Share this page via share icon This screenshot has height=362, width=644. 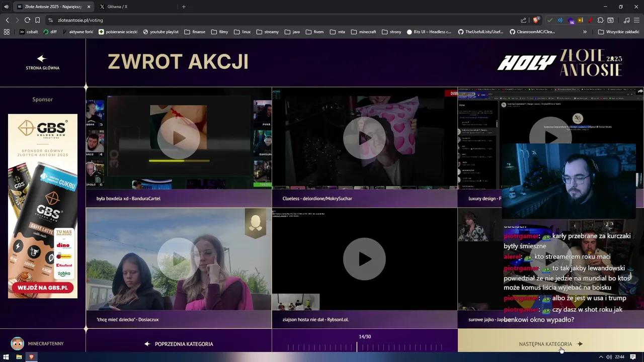524,20
